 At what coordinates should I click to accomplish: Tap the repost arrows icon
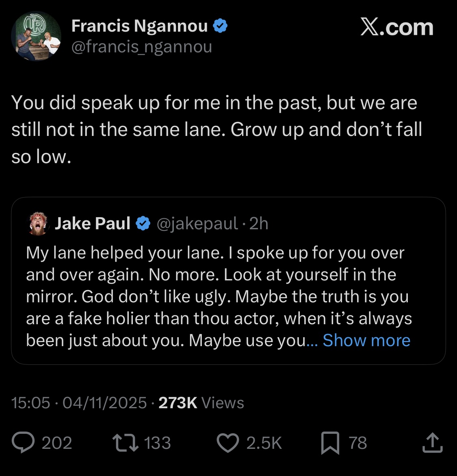[125, 443]
